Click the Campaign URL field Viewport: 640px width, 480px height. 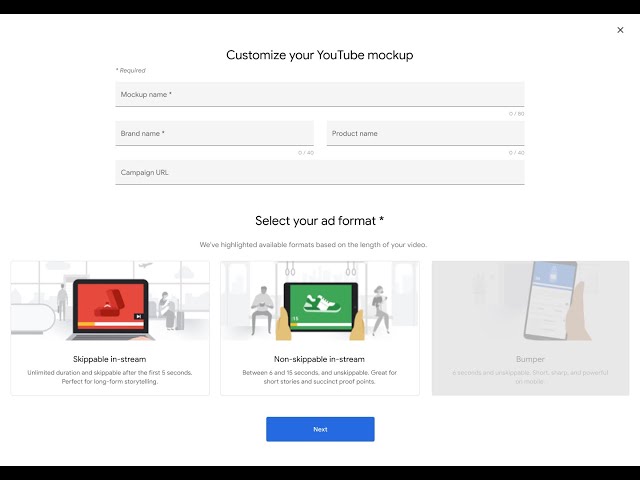click(320, 172)
